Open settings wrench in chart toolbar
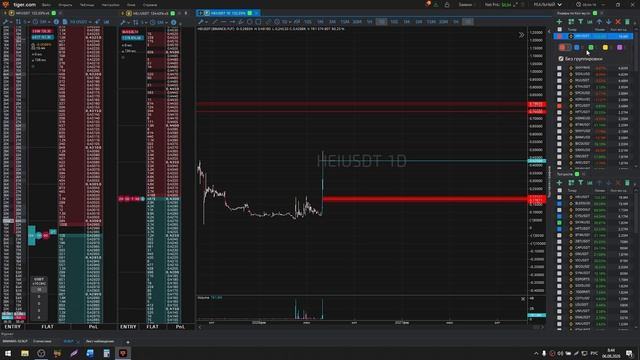Viewport: 640px width, 360px height. (x=201, y=22)
